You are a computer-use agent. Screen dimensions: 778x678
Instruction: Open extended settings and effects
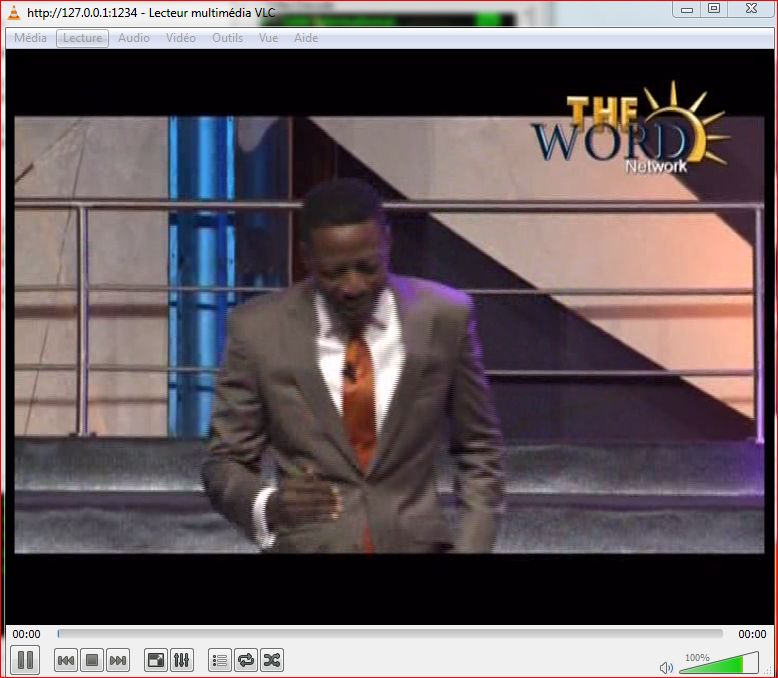pos(182,660)
